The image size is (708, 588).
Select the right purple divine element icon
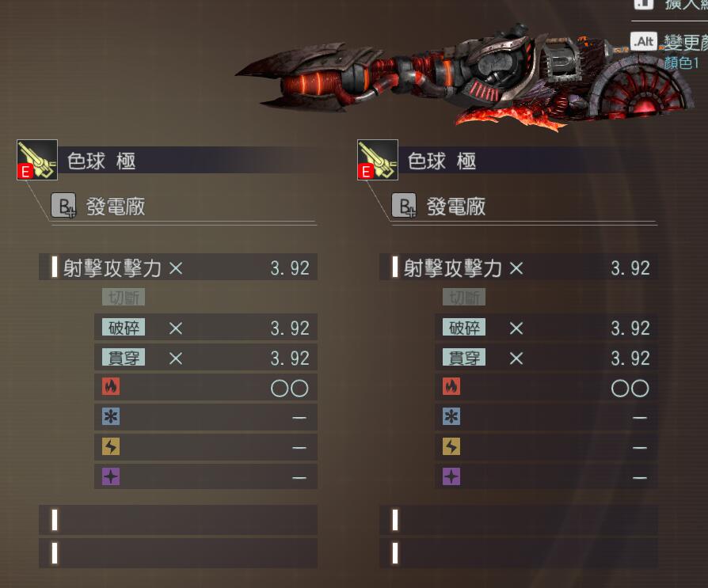(x=451, y=476)
